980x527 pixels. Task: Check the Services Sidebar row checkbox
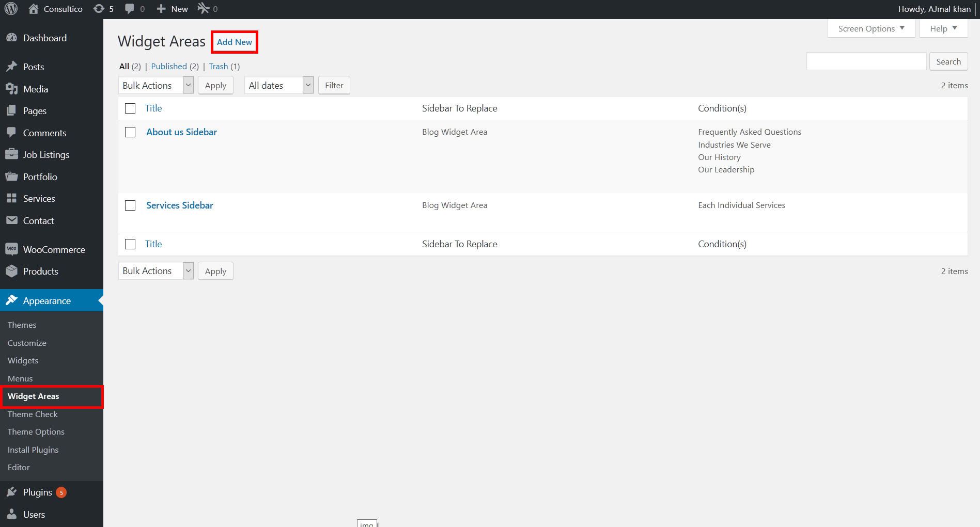click(130, 205)
